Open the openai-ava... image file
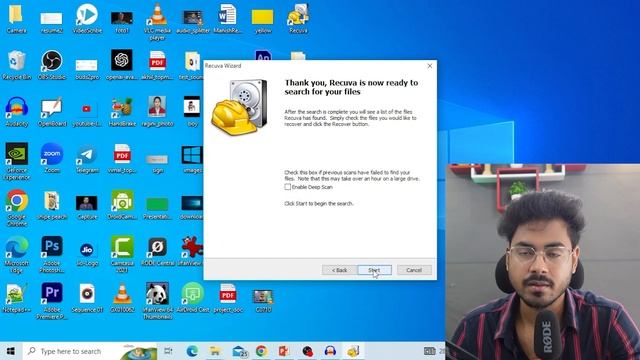The height and width of the screenshot is (360, 640). point(122,65)
